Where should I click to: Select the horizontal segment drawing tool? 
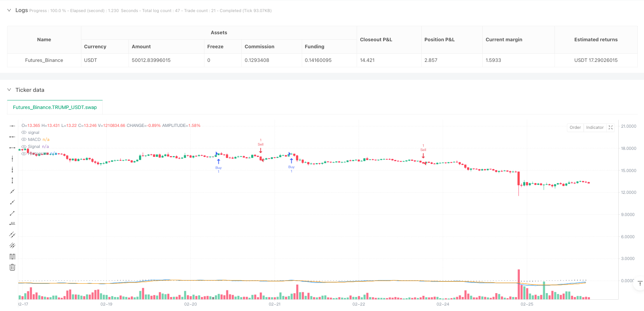pos(12,148)
